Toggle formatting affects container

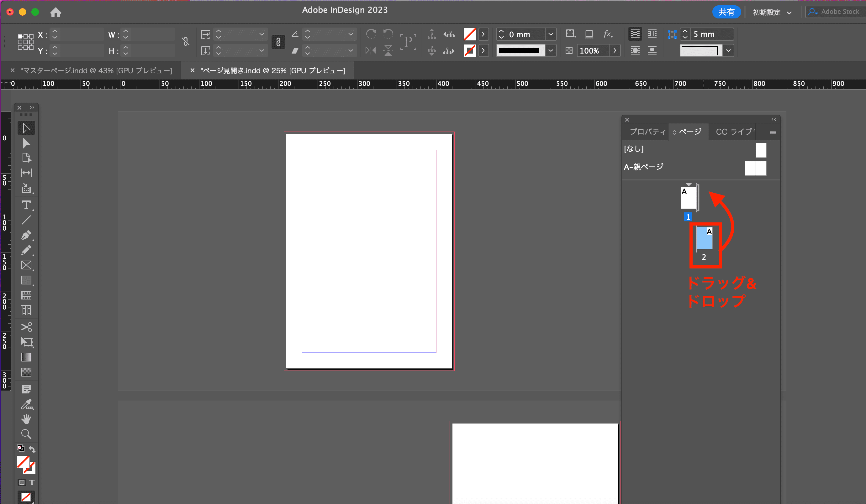(22, 482)
